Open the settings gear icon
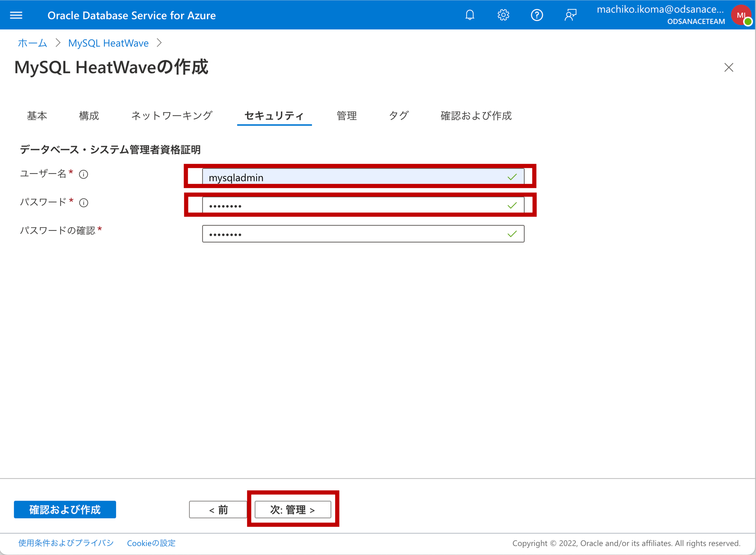This screenshot has width=756, height=555. click(503, 15)
